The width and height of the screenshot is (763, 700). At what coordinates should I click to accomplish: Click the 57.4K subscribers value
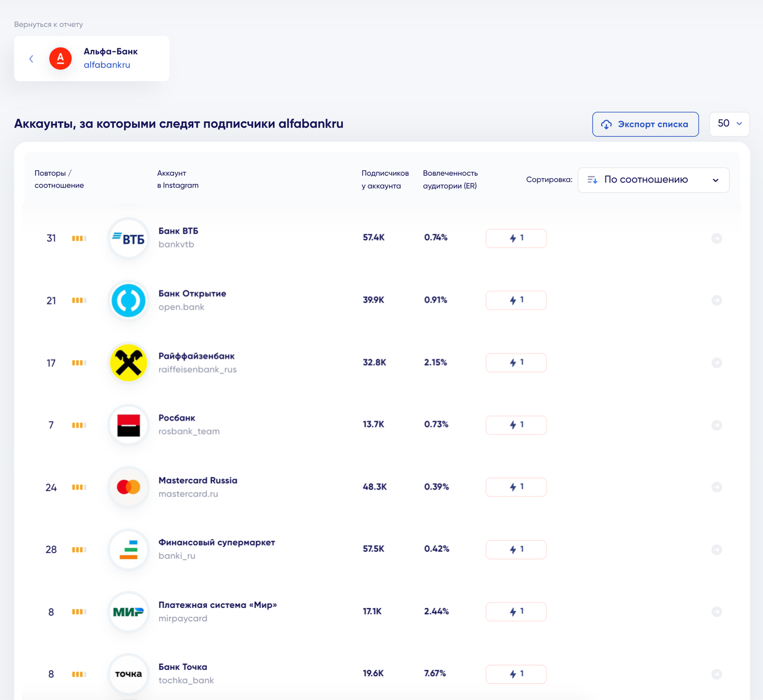pos(374,237)
